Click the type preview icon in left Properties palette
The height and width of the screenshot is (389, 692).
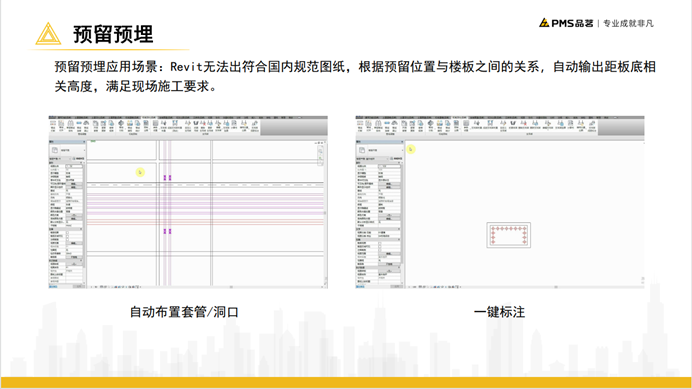click(x=54, y=150)
